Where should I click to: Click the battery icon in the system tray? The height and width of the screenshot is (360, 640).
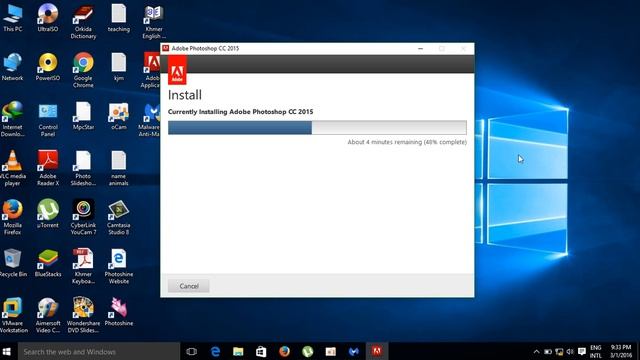(548, 351)
